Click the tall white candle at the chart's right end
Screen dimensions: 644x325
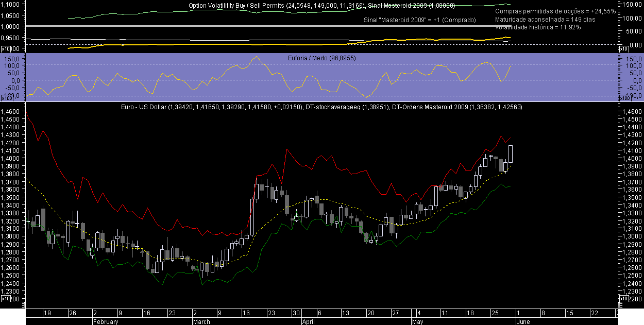click(511, 153)
